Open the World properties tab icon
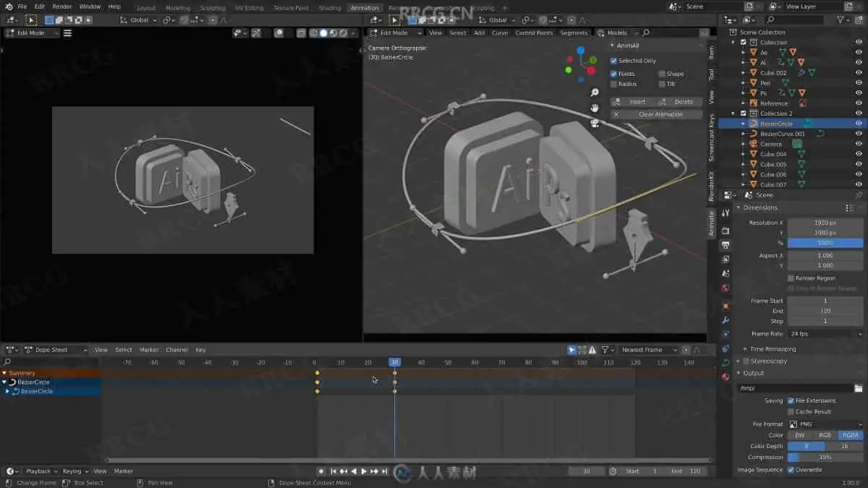This screenshot has height=488, width=868. 726,288
